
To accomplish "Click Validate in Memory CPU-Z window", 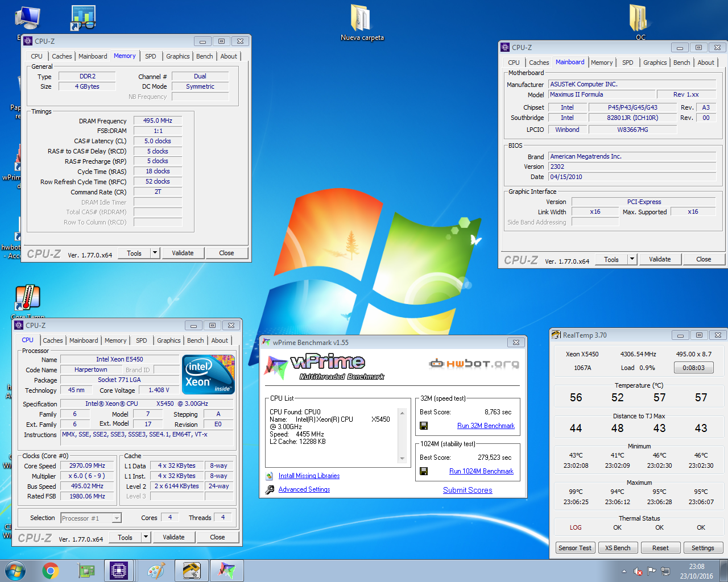I will (x=183, y=253).
